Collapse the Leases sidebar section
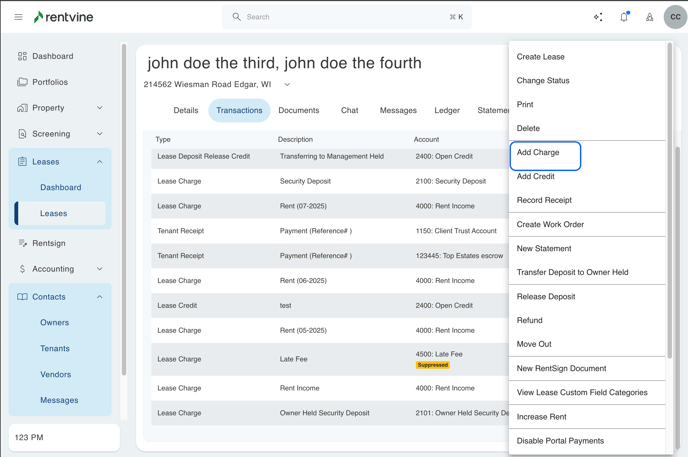The image size is (688, 457). [x=99, y=162]
